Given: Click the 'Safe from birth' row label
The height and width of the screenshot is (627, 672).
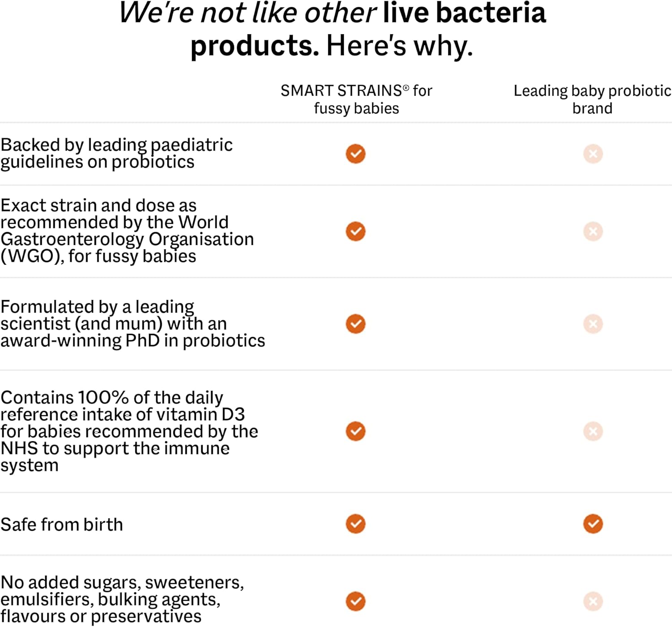Looking at the screenshot, I should click(x=62, y=524).
